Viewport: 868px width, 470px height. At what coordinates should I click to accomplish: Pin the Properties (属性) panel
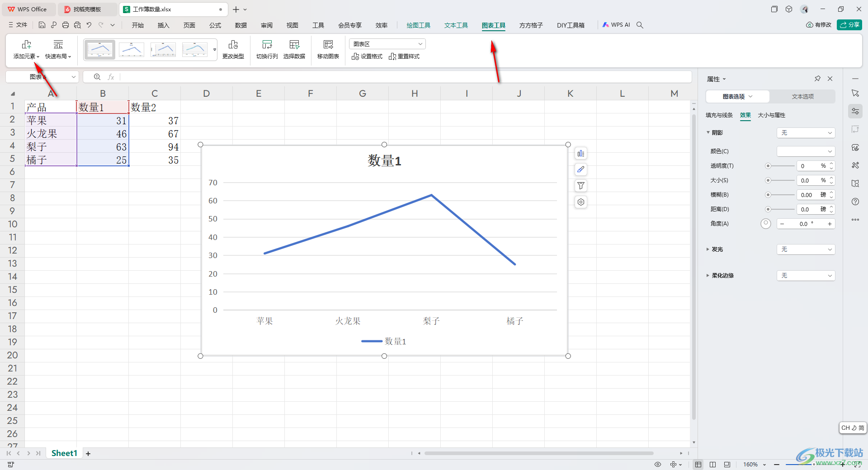click(x=817, y=79)
